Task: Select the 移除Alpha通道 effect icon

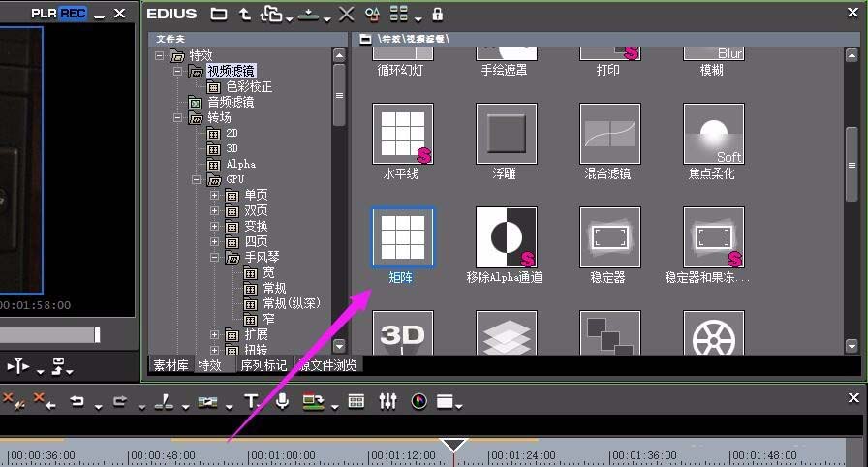Action: [x=506, y=238]
